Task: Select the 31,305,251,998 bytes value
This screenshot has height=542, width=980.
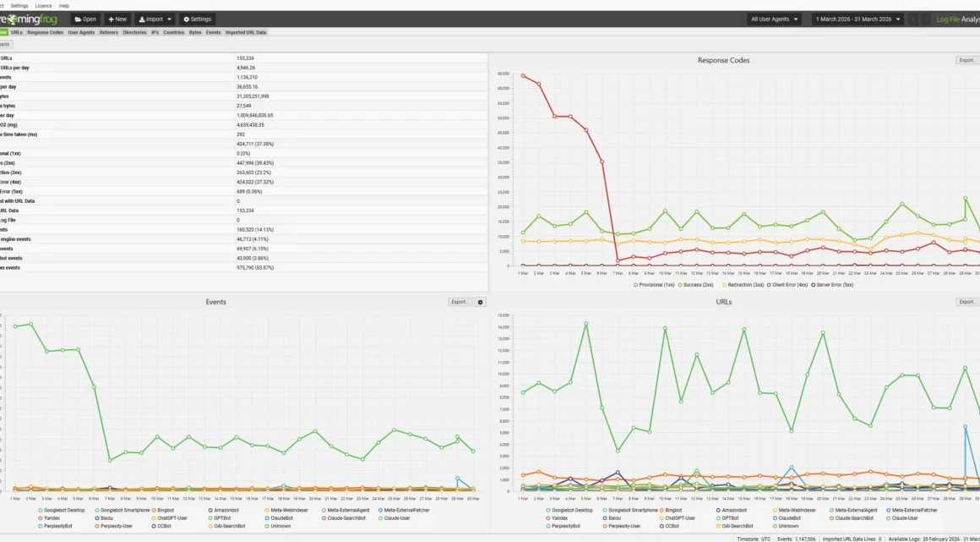Action: 253,96
